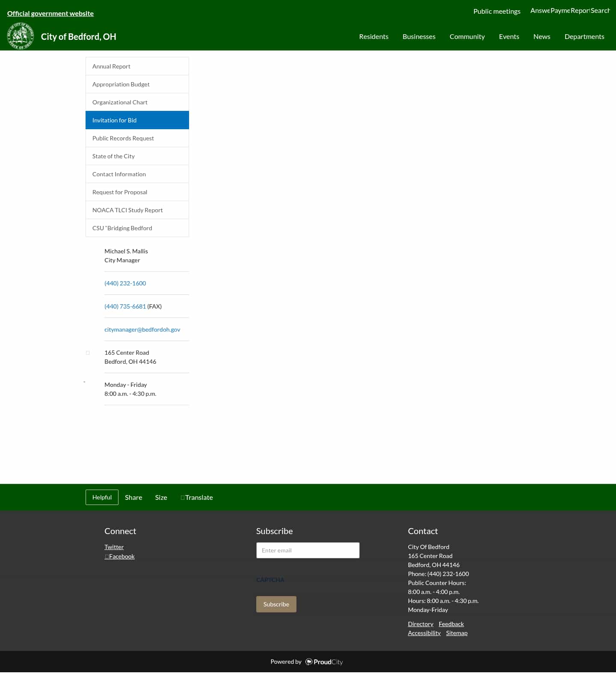The height and width of the screenshot is (680, 616).
Task: Select Appropriation Budget in the sidebar
Action: click(x=137, y=84)
